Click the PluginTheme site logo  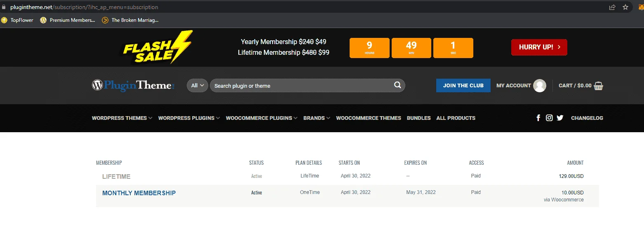pyautogui.click(x=134, y=85)
